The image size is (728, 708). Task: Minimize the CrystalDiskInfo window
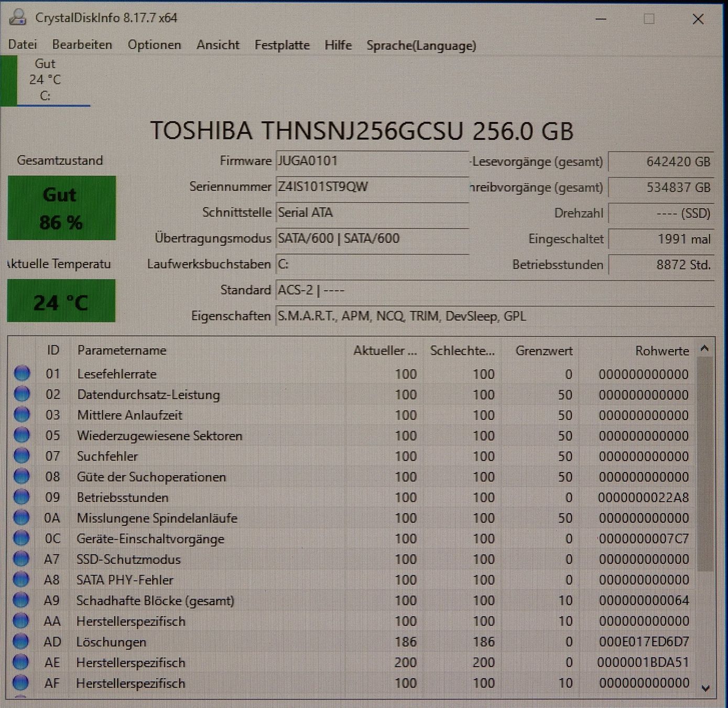(601, 19)
